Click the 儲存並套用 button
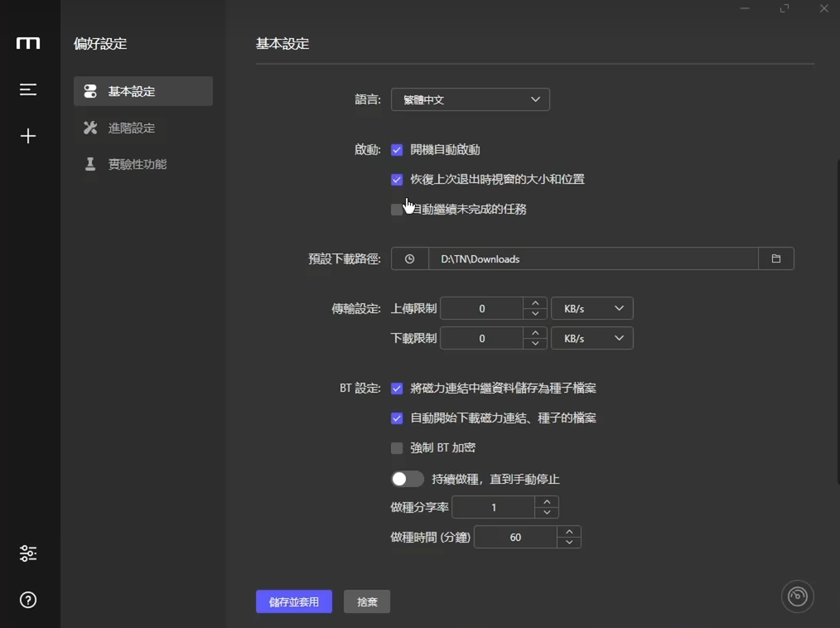The height and width of the screenshot is (628, 840). click(294, 601)
